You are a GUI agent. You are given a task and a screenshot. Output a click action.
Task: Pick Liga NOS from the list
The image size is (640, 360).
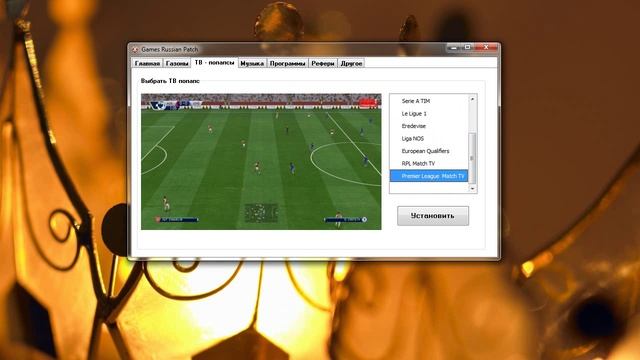(429, 139)
